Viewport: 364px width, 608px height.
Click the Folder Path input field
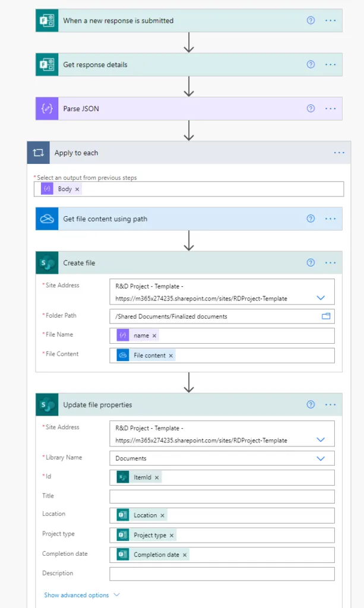coord(221,316)
